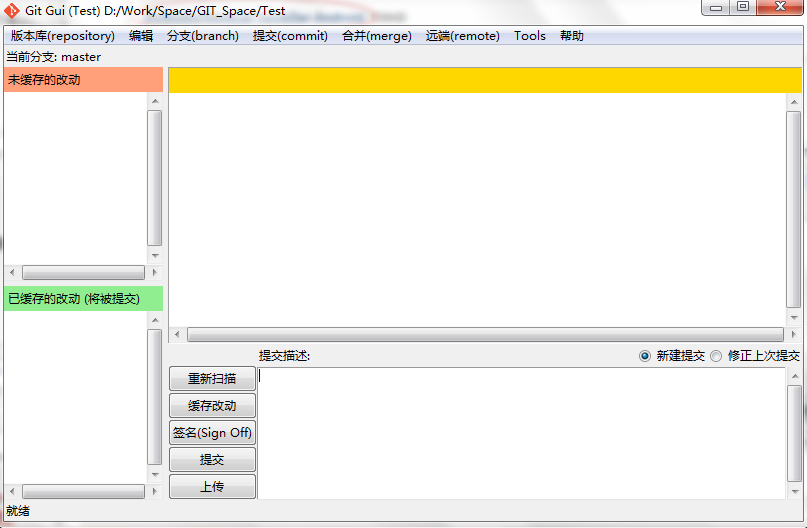Focus the 提交描述 text input area
The image size is (807, 528).
pyautogui.click(x=521, y=433)
